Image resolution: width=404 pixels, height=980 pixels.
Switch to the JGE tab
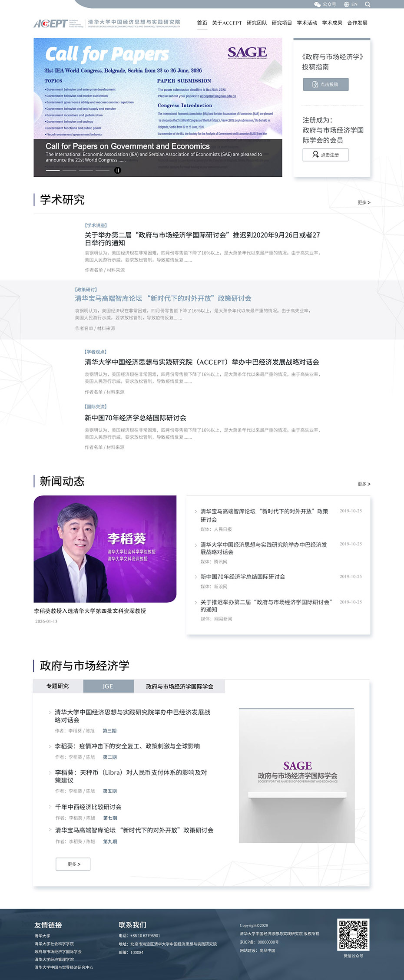tap(108, 686)
